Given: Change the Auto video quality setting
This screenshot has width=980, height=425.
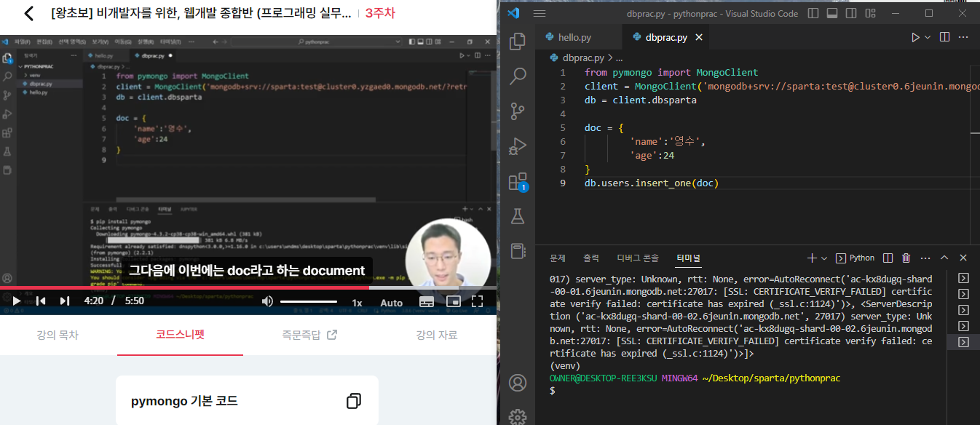Looking at the screenshot, I should [391, 302].
